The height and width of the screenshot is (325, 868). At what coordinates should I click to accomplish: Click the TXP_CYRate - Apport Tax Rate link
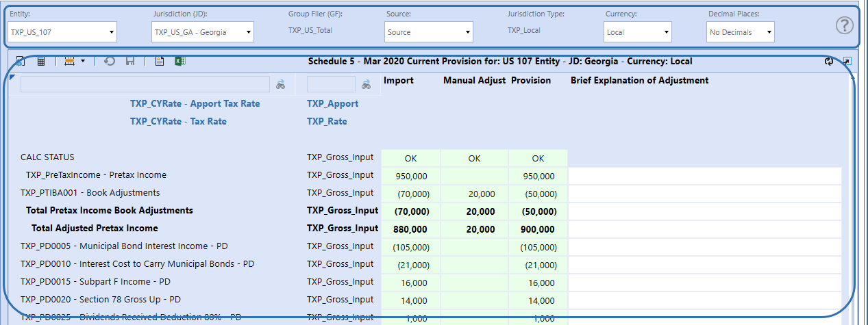coord(195,104)
